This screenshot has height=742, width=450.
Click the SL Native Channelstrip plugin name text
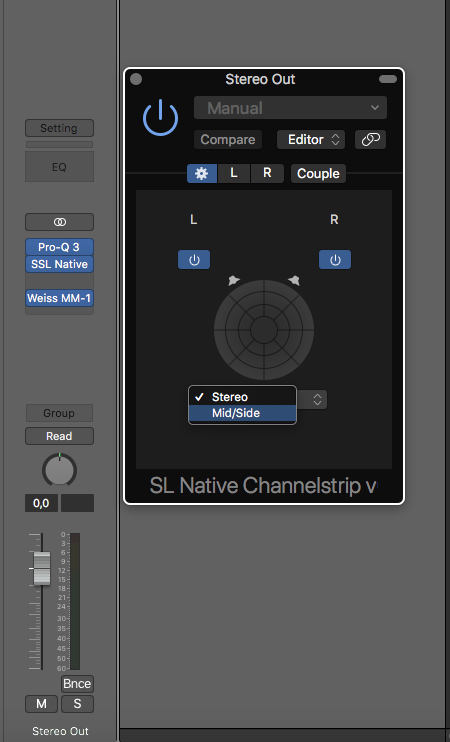(x=264, y=486)
